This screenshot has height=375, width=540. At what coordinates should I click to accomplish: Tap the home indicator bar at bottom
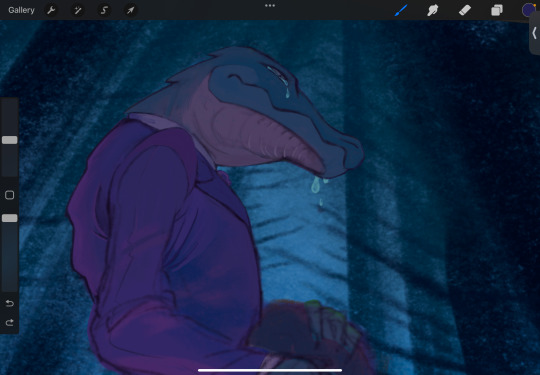point(270,371)
